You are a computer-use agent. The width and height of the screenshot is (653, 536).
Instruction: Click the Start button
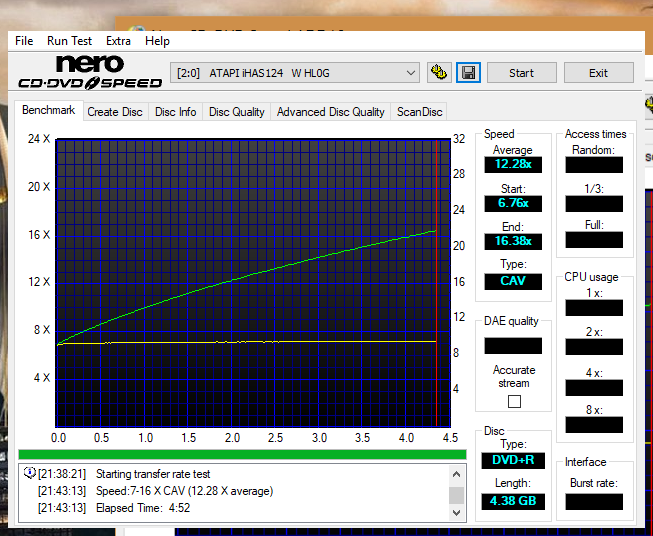(521, 73)
